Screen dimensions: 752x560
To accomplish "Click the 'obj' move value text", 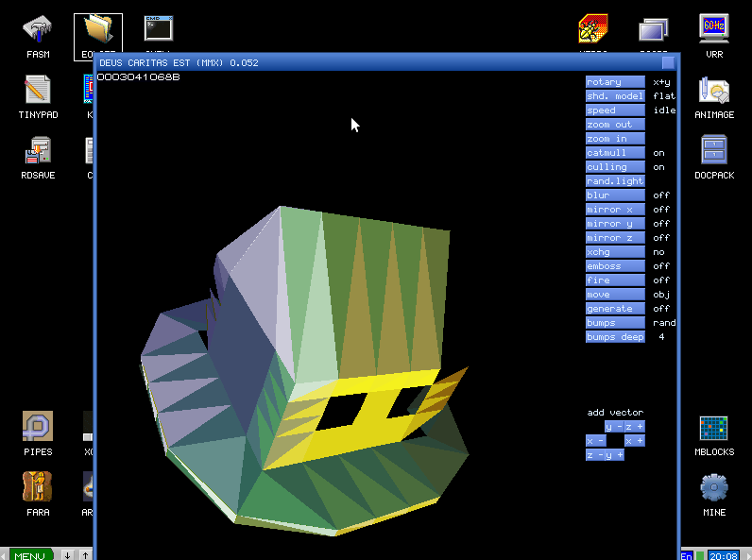I will tap(661, 295).
